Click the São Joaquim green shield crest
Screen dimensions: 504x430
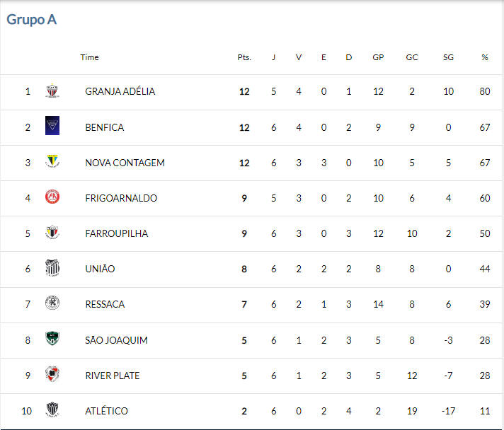52,339
